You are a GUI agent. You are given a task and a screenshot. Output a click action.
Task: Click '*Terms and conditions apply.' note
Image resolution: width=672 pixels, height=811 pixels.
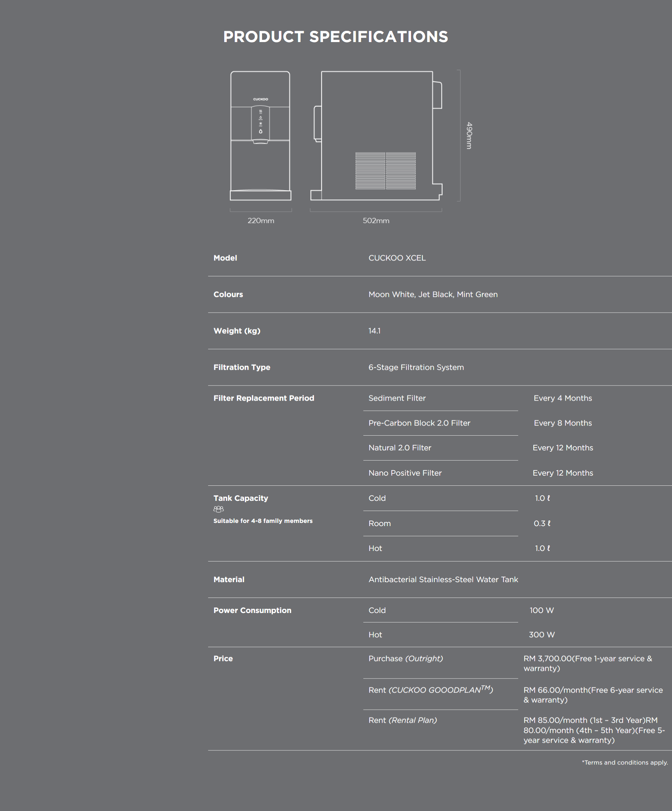pyautogui.click(x=624, y=762)
